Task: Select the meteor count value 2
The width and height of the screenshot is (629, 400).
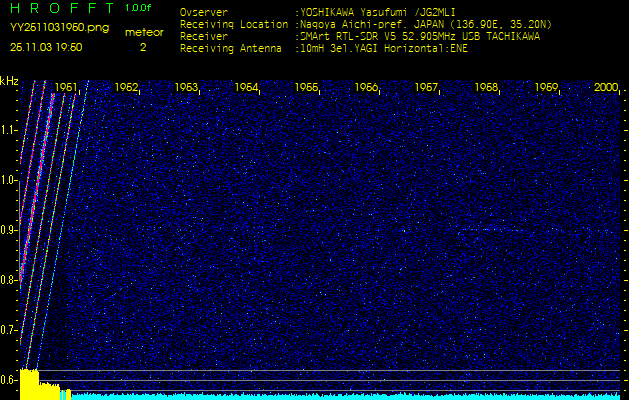Action: click(x=143, y=47)
